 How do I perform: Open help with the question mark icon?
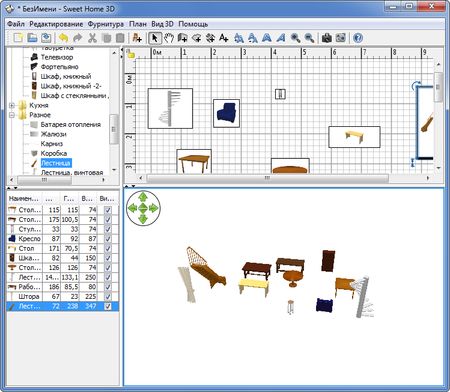[x=358, y=38]
